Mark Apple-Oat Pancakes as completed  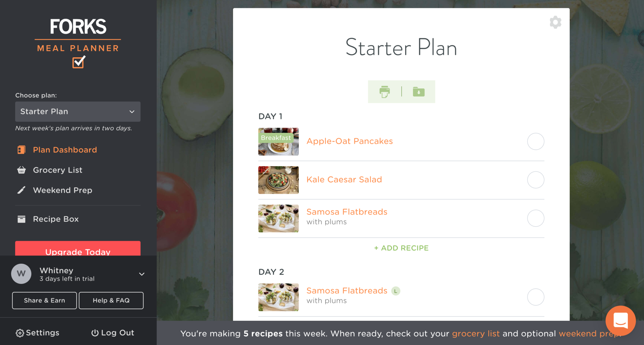(x=535, y=142)
